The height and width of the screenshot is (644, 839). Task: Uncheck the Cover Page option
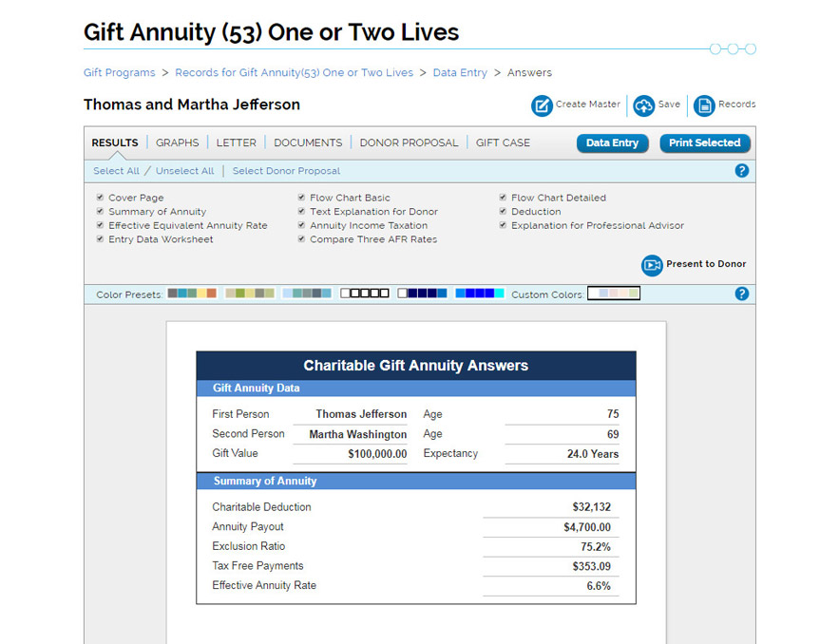coord(100,198)
